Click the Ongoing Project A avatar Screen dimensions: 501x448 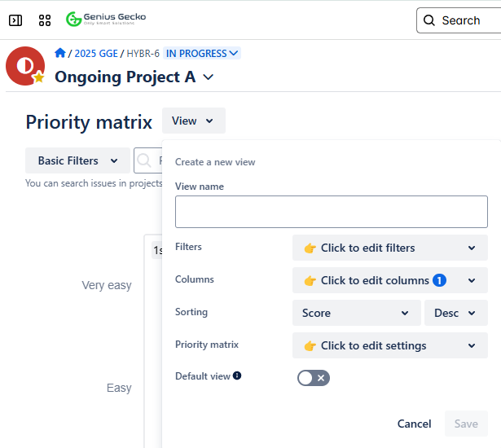click(25, 66)
